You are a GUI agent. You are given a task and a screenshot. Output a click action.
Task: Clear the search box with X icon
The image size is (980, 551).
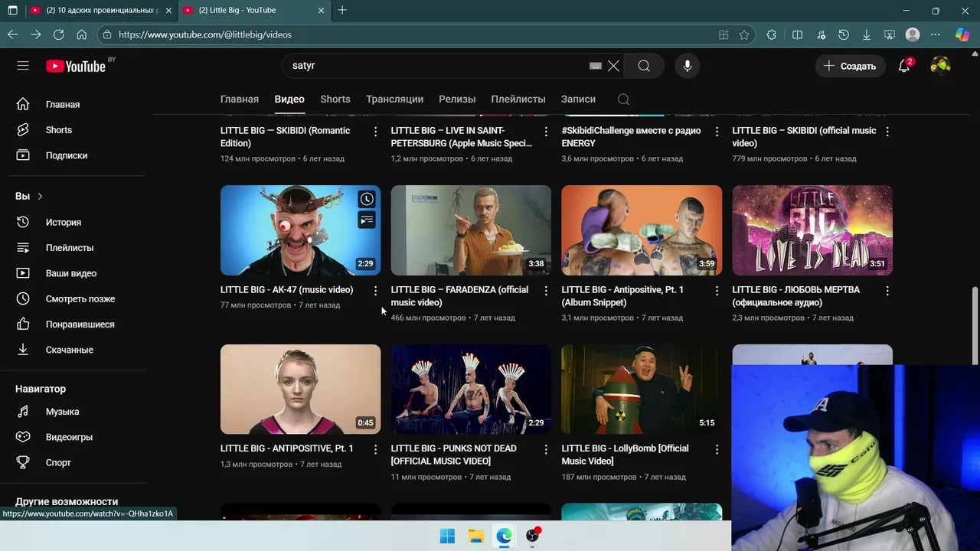coord(613,66)
